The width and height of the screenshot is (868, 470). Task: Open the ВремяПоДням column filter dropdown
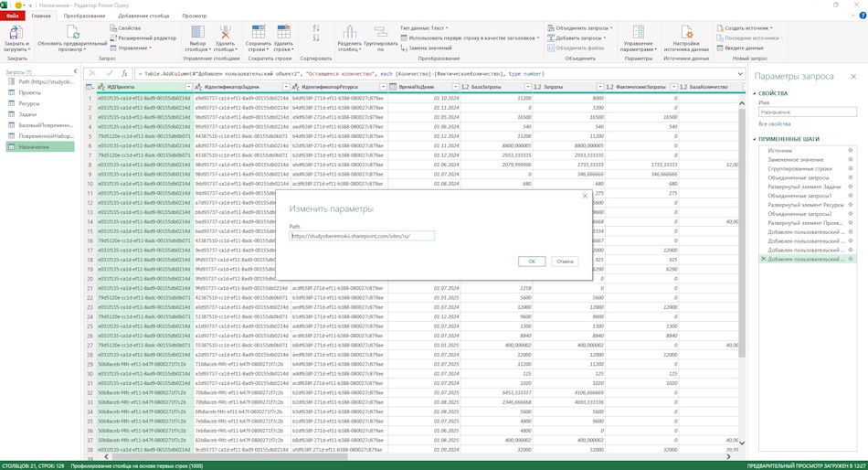coord(456,87)
